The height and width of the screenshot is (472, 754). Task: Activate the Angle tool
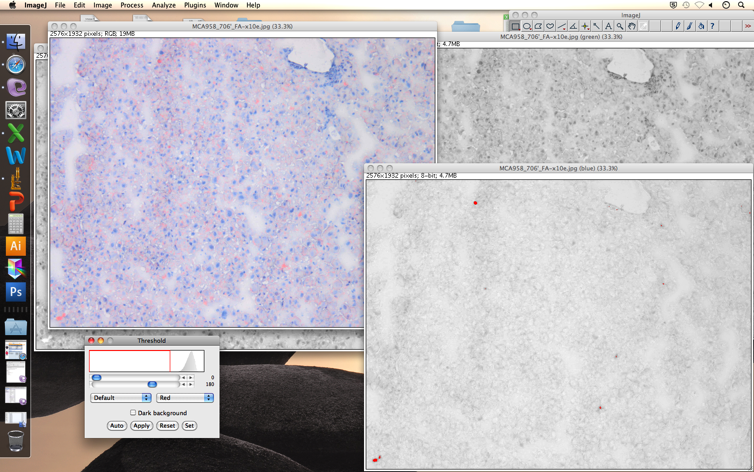point(573,26)
